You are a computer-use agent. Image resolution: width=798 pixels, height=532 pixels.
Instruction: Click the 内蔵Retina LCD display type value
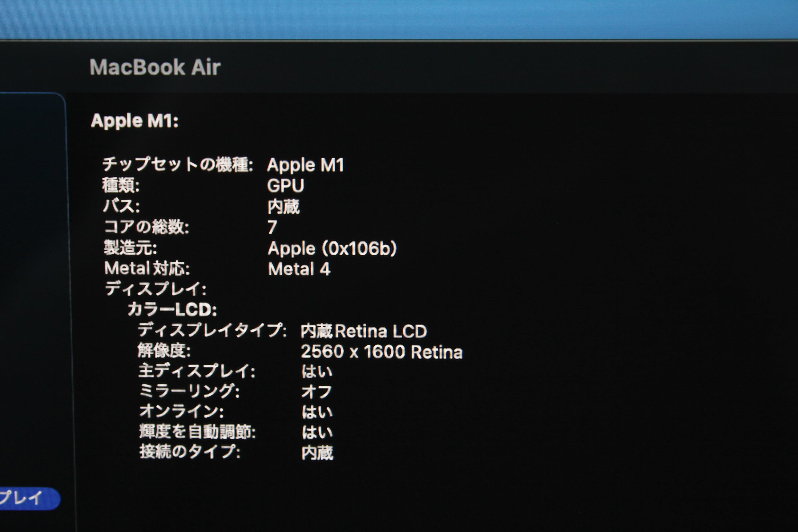pos(364,331)
